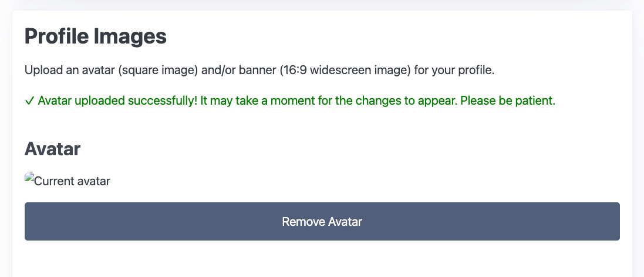Click the broken Current avatar image icon
Image resolution: width=644 pixels, height=277 pixels.
[x=29, y=177]
